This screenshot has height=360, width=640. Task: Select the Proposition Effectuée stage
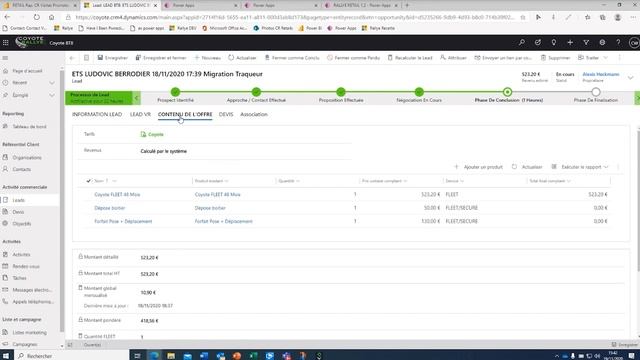(341, 92)
